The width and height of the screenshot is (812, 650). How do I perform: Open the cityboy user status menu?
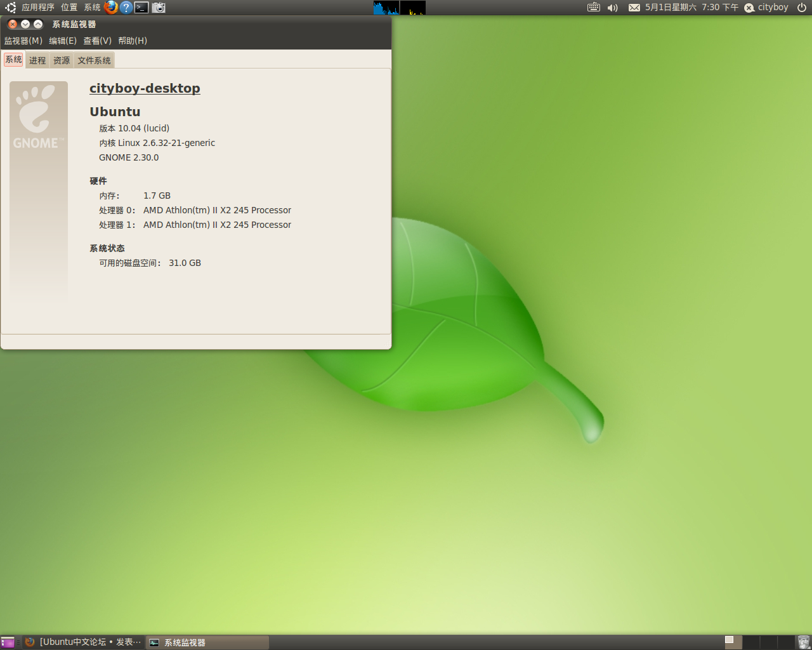pos(766,8)
